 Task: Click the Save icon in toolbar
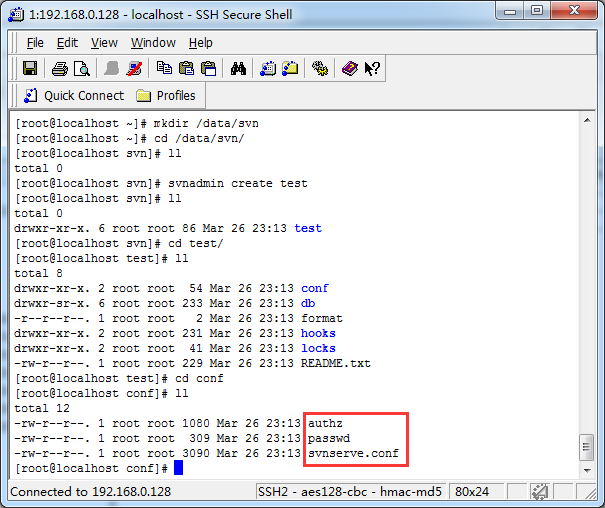[30, 69]
